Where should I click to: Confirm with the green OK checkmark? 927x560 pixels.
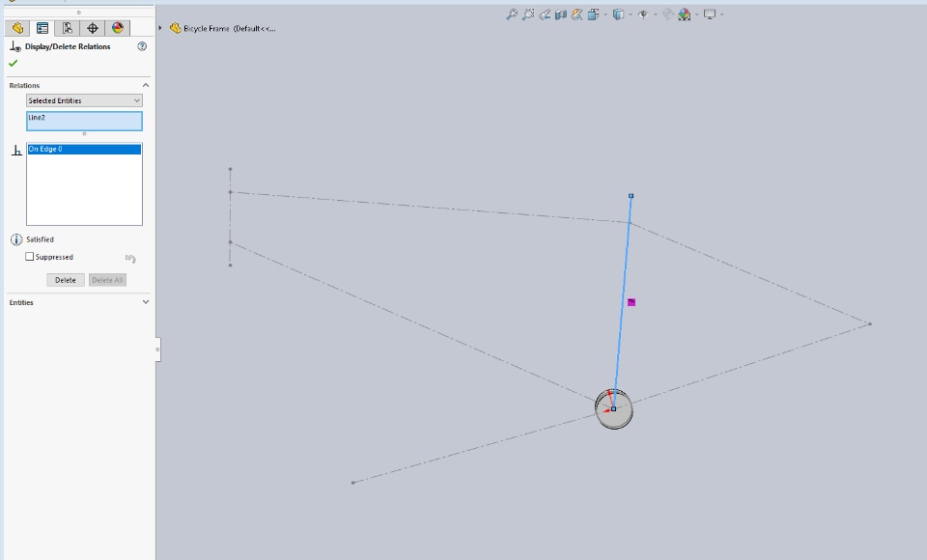point(13,64)
